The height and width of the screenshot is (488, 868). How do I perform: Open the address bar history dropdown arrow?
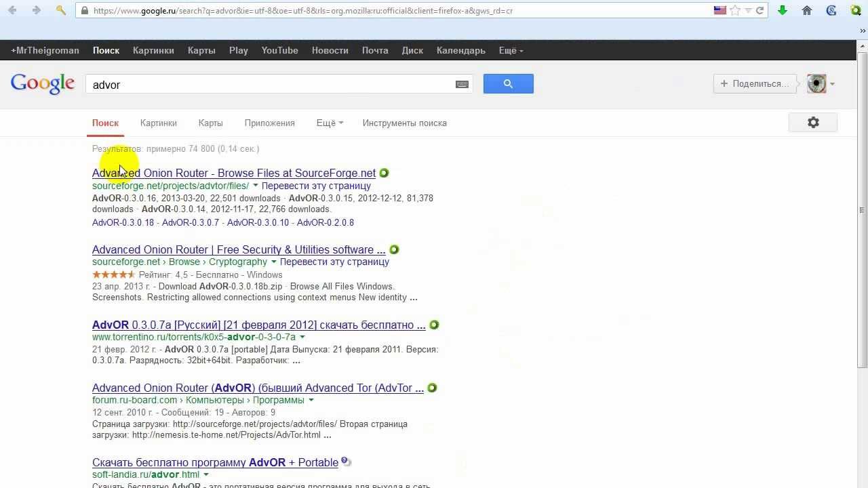click(748, 11)
